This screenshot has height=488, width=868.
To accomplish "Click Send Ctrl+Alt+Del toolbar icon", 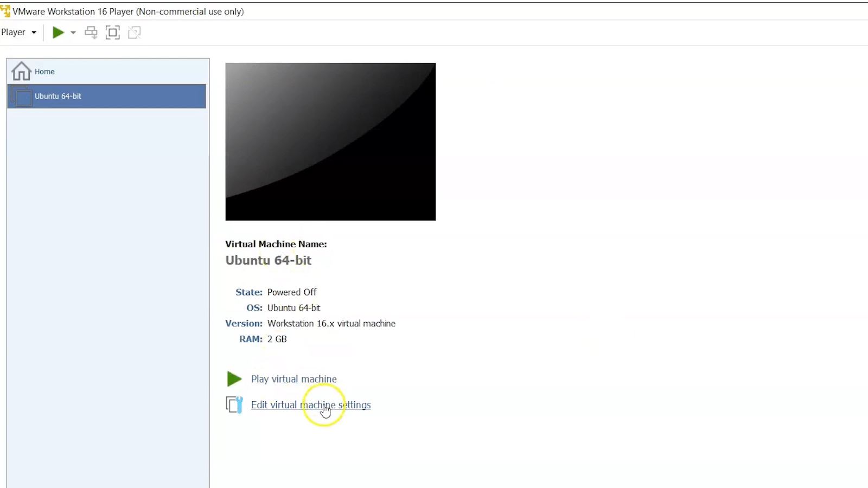I will pos(91,33).
